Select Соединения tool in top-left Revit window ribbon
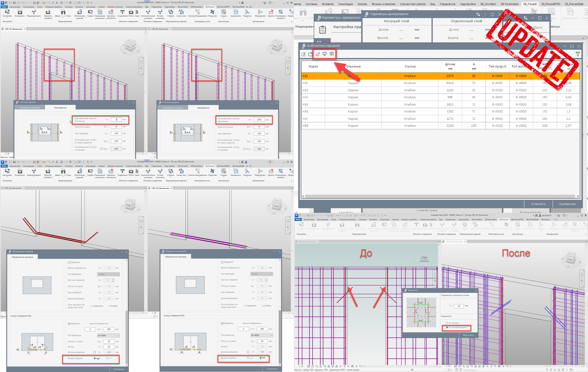This screenshot has width=588, height=372. [x=122, y=13]
